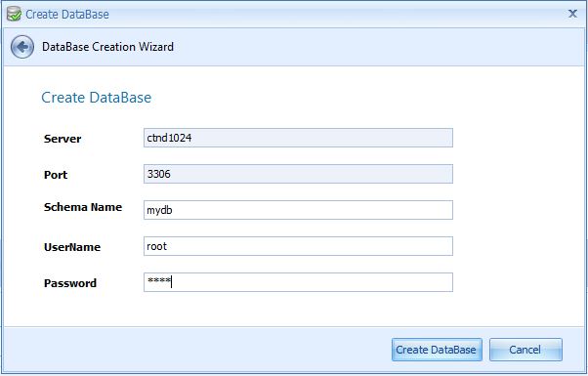Screen dimensions: 588x376
Task: Click the 'Server' field label
Action: coord(63,139)
